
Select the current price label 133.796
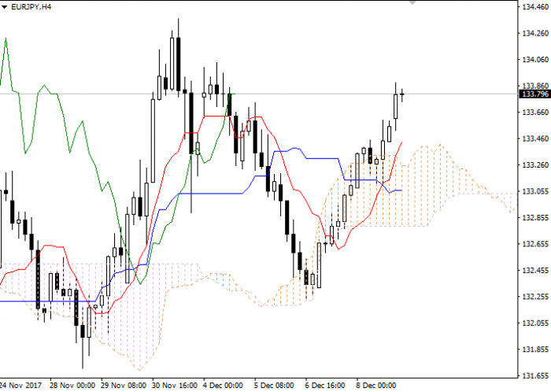(534, 94)
